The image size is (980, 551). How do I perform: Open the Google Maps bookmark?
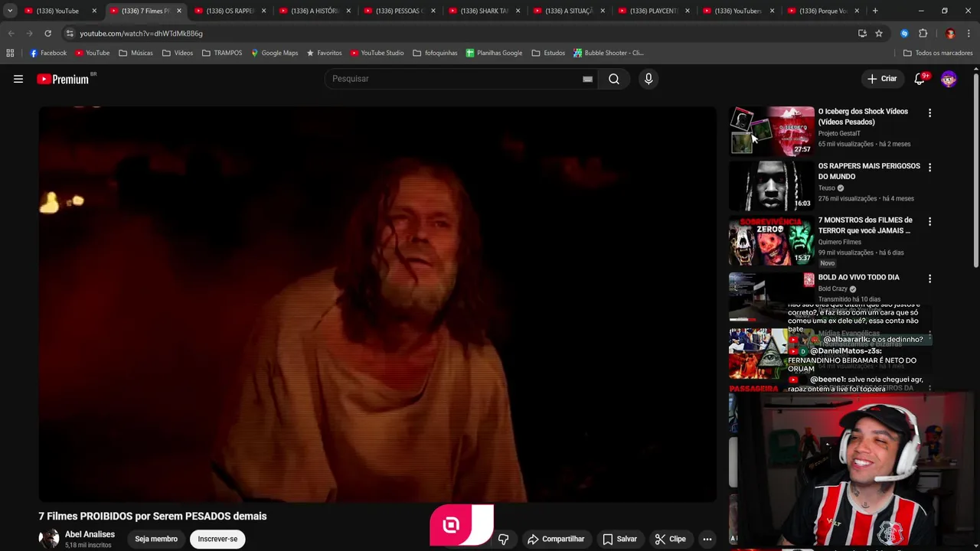click(x=274, y=53)
